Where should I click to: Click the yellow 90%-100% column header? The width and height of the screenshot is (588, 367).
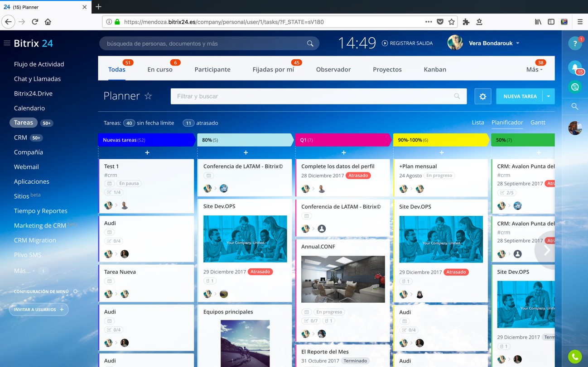[x=441, y=140]
